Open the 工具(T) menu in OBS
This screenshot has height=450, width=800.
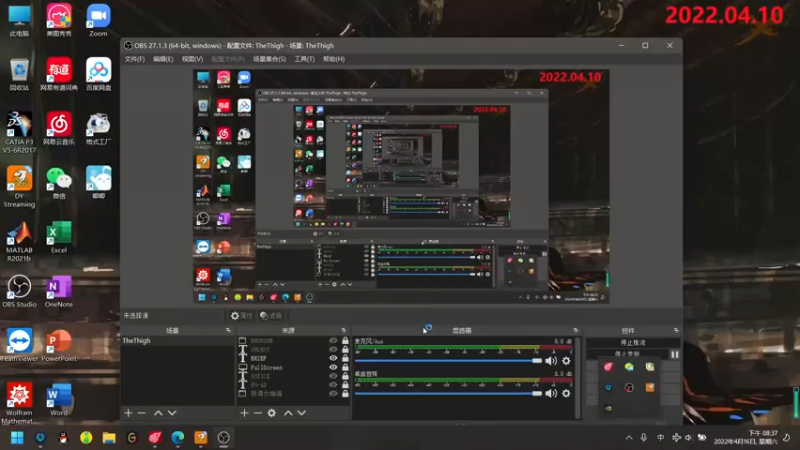click(x=304, y=59)
